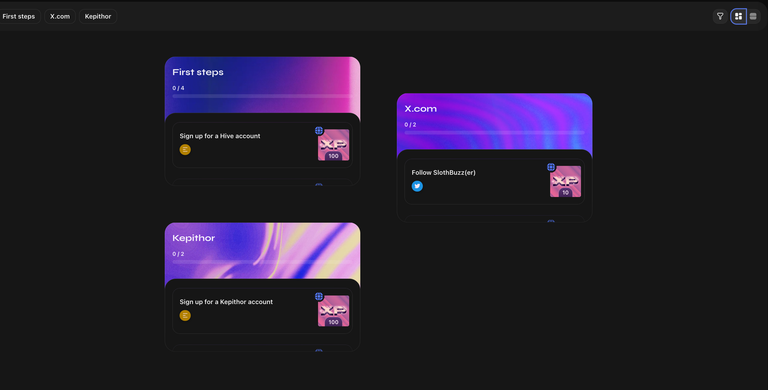
Task: Click the 100 XP reward on Kepithor account quest
Action: pyautogui.click(x=334, y=311)
